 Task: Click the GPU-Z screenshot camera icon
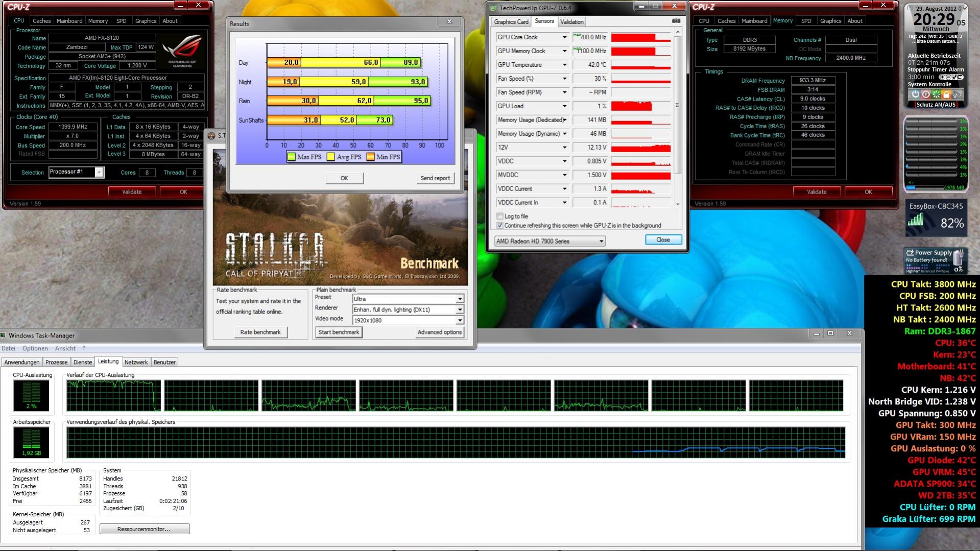coord(676,21)
